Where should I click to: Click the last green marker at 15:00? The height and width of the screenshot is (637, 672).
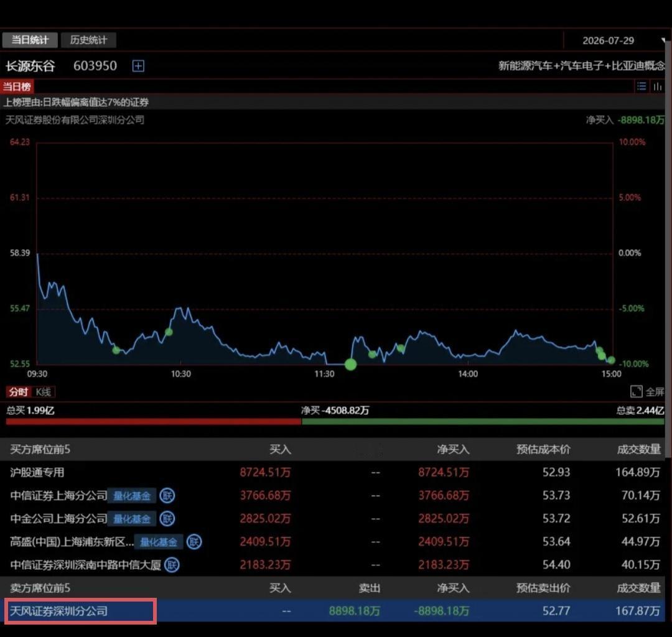coord(611,360)
